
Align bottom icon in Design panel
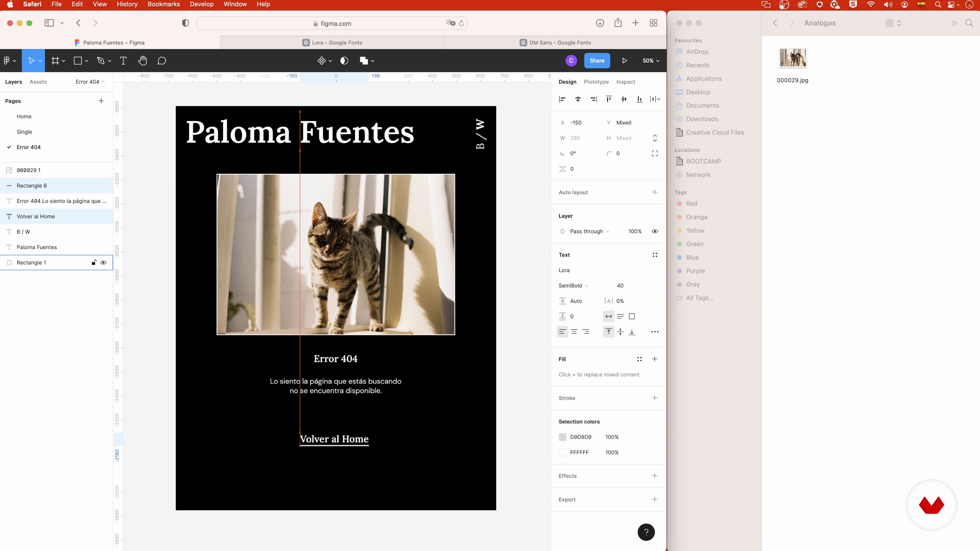pyautogui.click(x=640, y=99)
